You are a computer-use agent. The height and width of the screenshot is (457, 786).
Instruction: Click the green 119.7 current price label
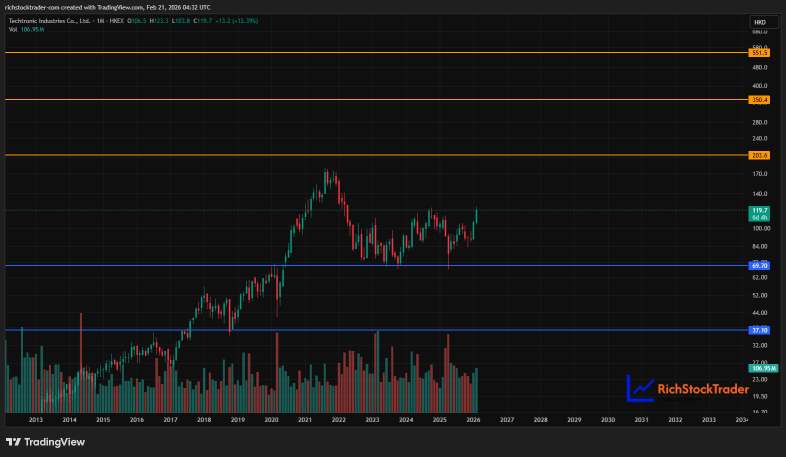click(759, 213)
